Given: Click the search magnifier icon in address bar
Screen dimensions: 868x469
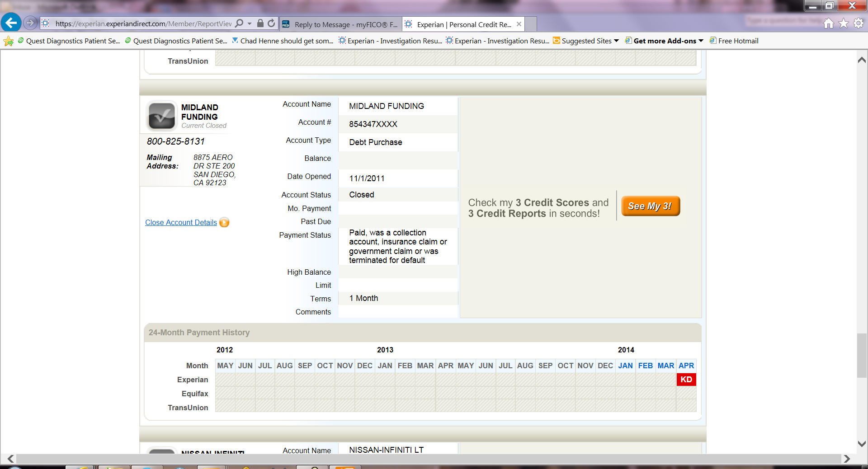Looking at the screenshot, I should click(x=239, y=23).
